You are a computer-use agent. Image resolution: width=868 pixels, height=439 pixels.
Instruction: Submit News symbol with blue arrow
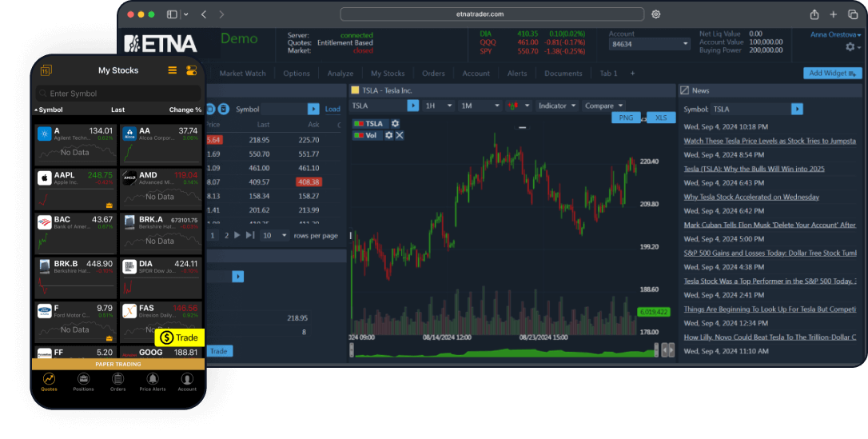(x=797, y=109)
